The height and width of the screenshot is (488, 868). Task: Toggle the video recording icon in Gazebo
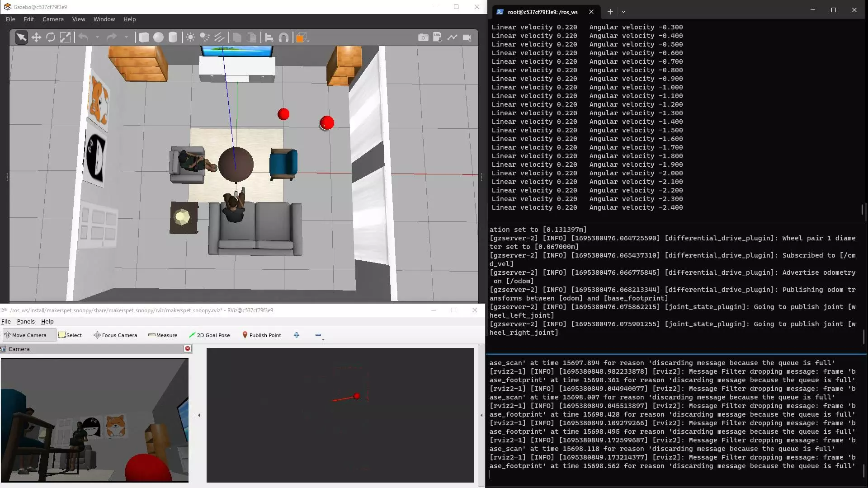tap(468, 38)
